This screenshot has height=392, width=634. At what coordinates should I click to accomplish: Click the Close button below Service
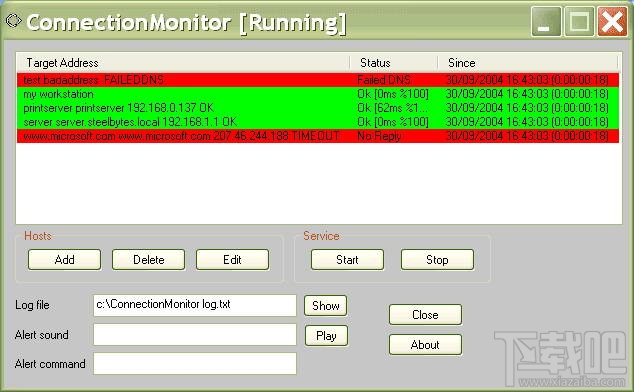point(425,314)
